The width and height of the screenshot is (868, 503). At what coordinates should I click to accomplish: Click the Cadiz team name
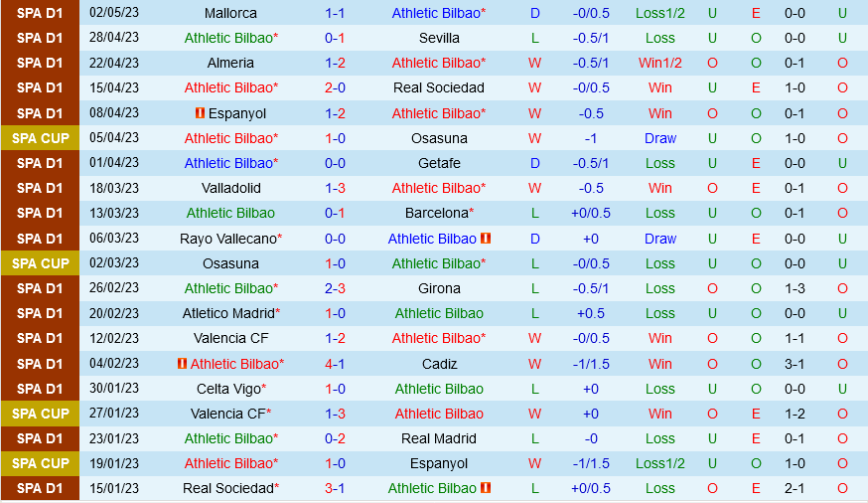(x=439, y=364)
